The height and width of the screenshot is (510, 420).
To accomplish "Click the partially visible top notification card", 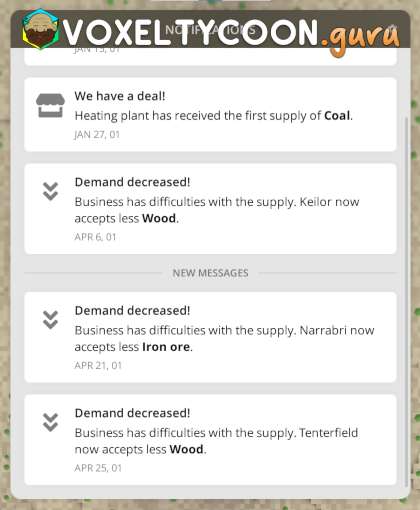I will (210, 57).
